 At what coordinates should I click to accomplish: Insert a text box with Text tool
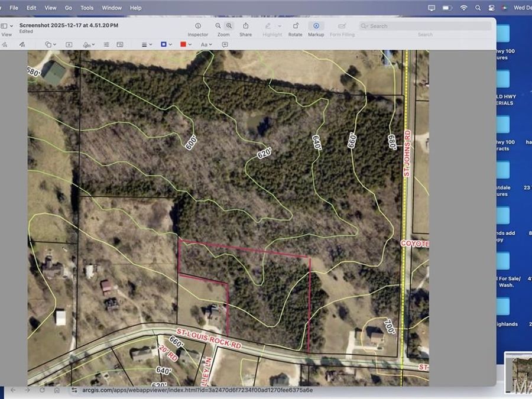click(69, 44)
